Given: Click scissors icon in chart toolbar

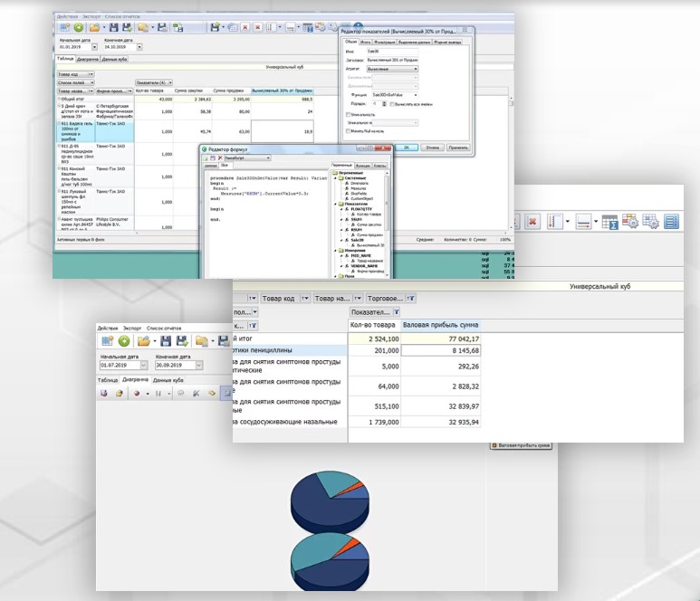Looking at the screenshot, I should [196, 393].
